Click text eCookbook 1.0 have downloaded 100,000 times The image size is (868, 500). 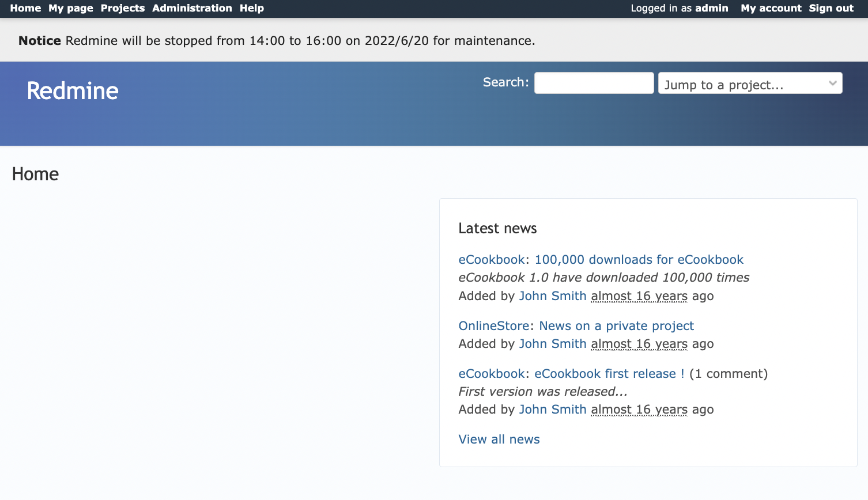[604, 278]
